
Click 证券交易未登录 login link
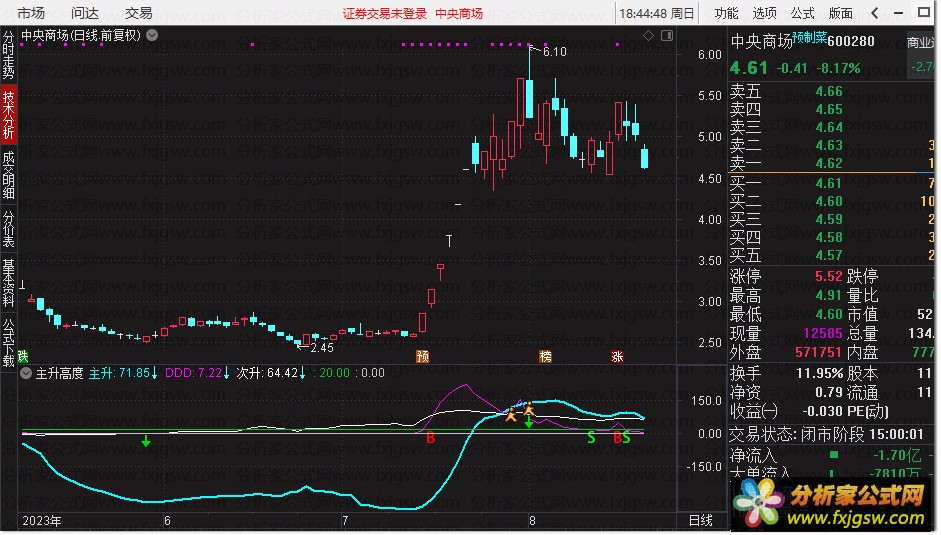[385, 13]
